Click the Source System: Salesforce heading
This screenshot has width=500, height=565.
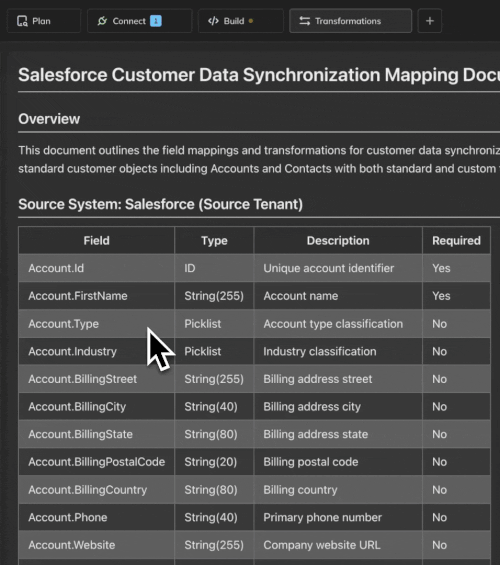[x=160, y=204]
